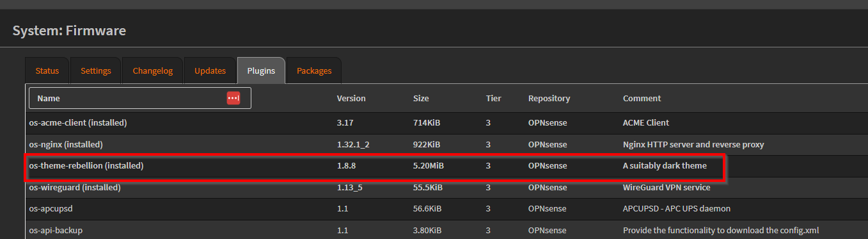Click the Nginx HTTP server comment text

pyautogui.click(x=693, y=144)
